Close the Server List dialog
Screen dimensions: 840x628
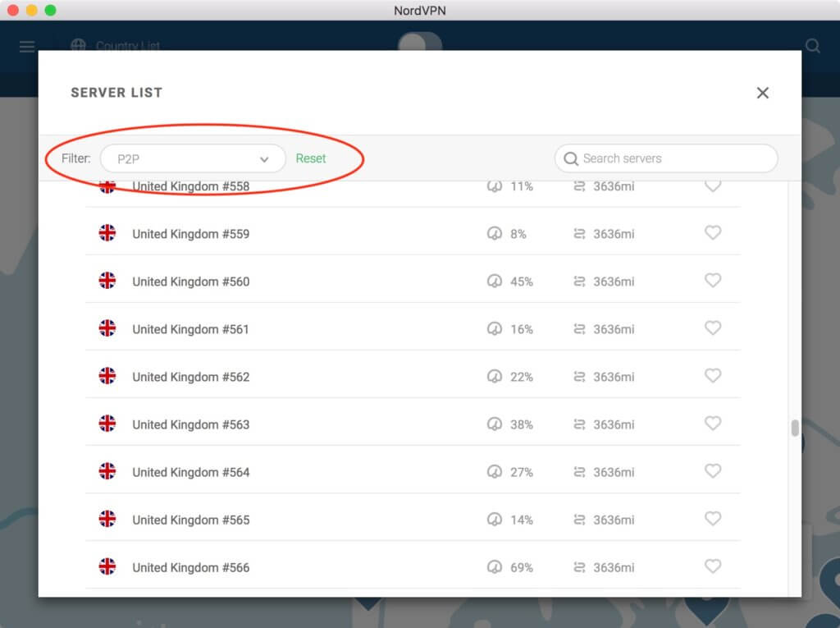pos(762,93)
